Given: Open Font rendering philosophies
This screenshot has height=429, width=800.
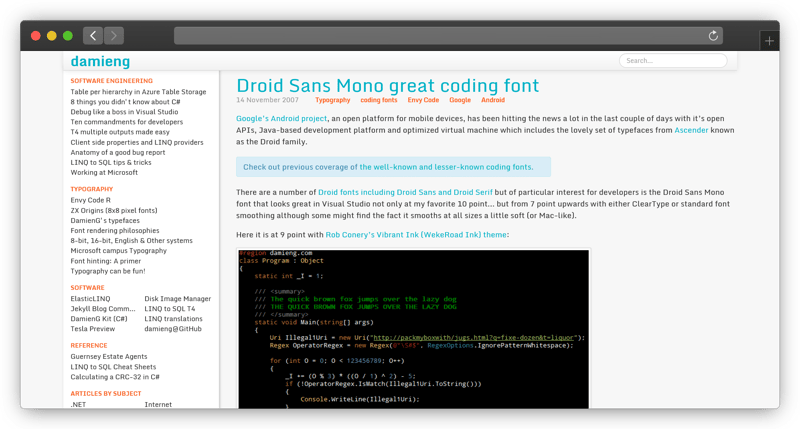Looking at the screenshot, I should click(x=115, y=231).
